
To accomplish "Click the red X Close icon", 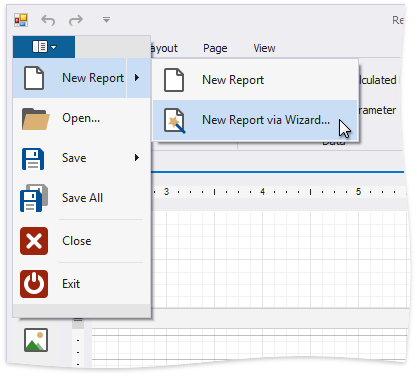I will (34, 241).
